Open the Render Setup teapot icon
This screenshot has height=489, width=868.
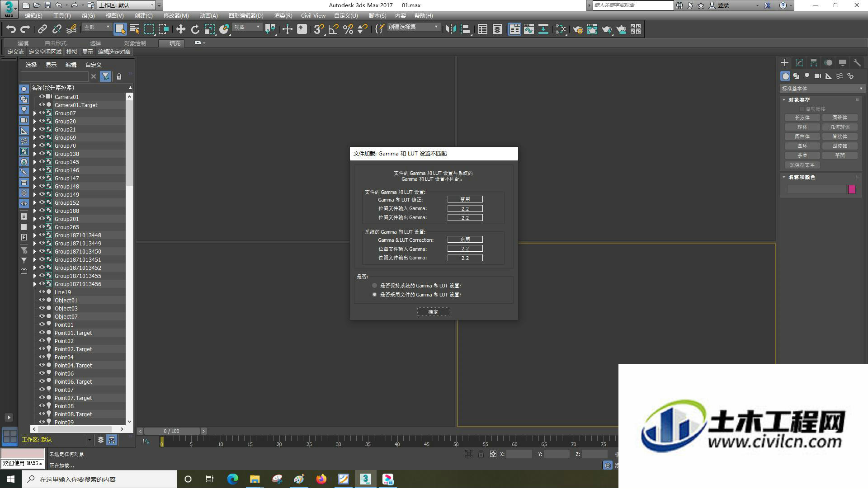tap(578, 29)
